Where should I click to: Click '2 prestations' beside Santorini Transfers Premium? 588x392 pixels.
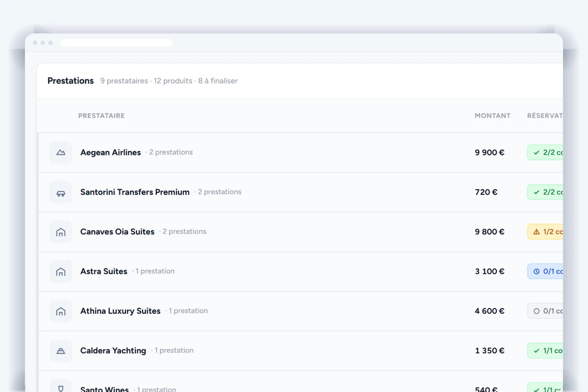pos(220,192)
